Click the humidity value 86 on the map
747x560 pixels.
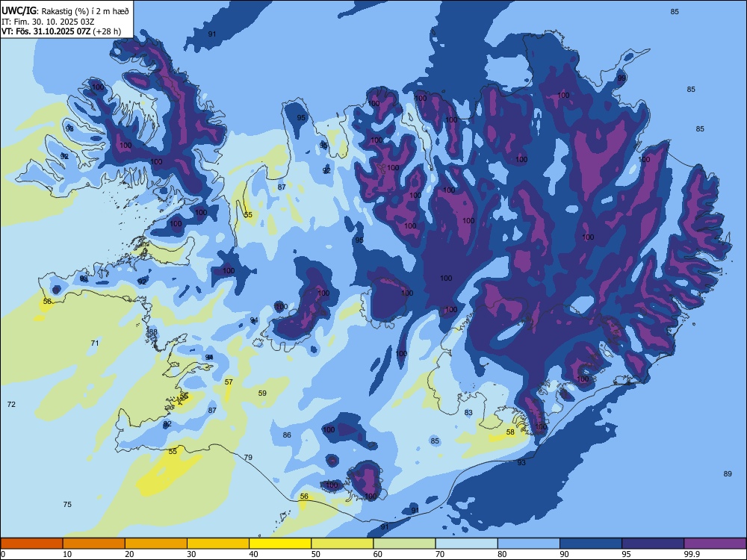[287, 435]
